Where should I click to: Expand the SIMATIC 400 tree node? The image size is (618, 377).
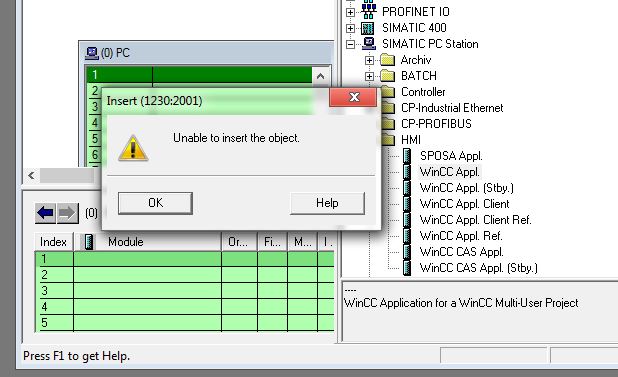[350, 28]
